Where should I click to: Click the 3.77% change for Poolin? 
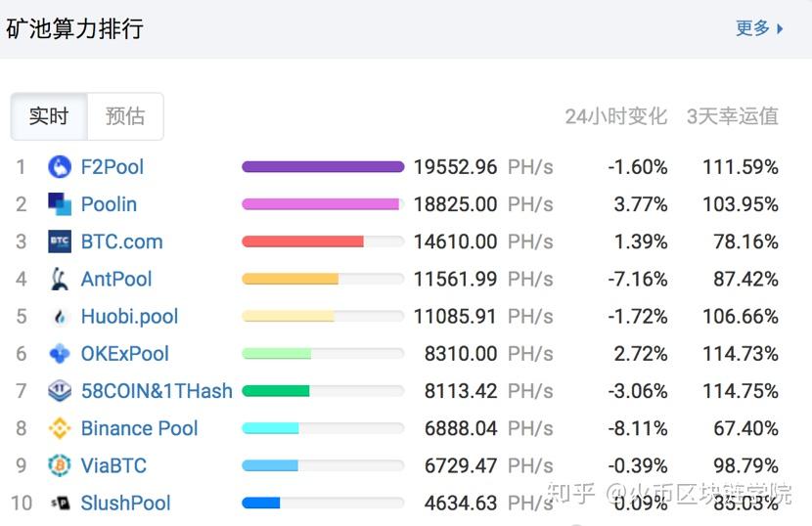point(641,204)
